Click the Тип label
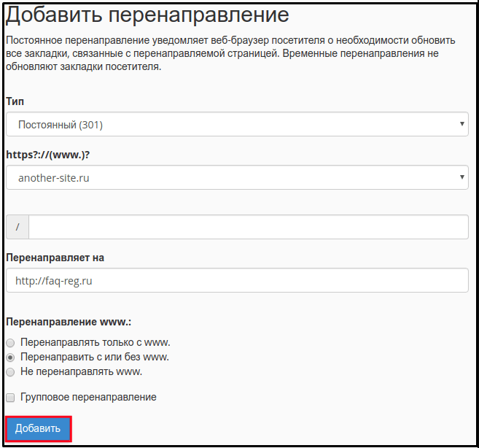Viewport: 479px width, 448px height. [15, 101]
